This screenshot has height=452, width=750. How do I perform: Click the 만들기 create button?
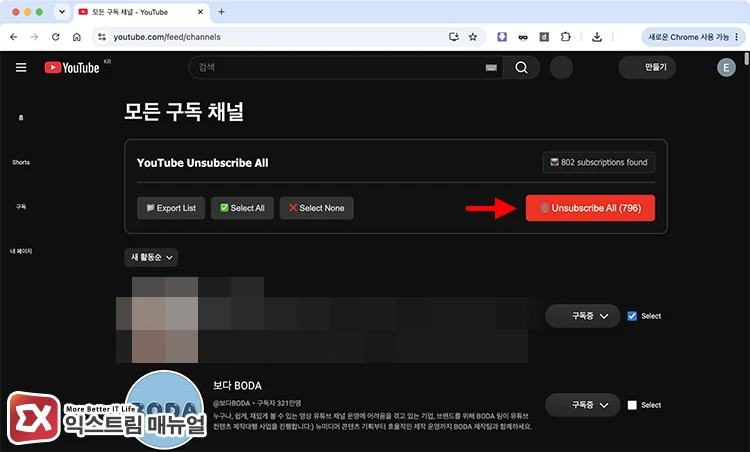point(647,67)
